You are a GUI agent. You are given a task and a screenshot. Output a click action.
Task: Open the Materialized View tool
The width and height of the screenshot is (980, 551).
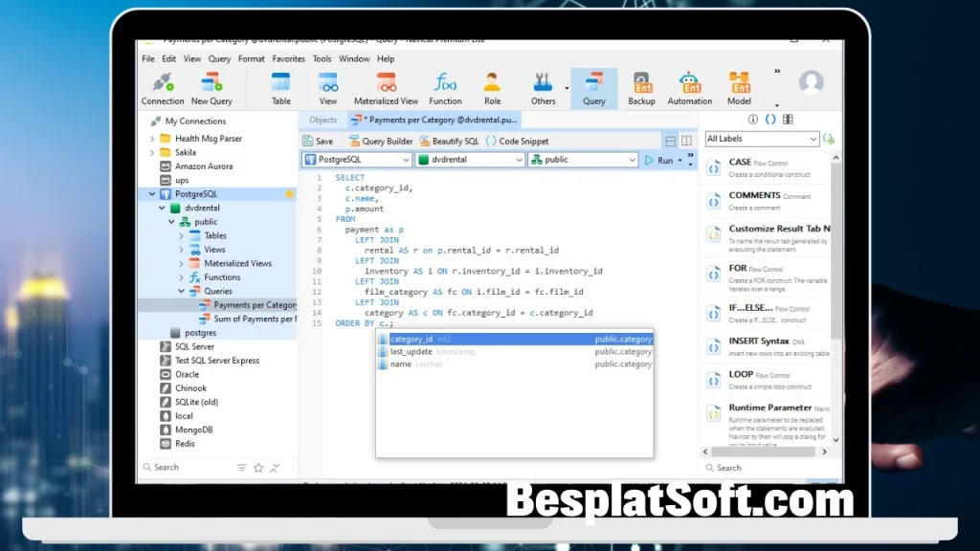[x=386, y=87]
